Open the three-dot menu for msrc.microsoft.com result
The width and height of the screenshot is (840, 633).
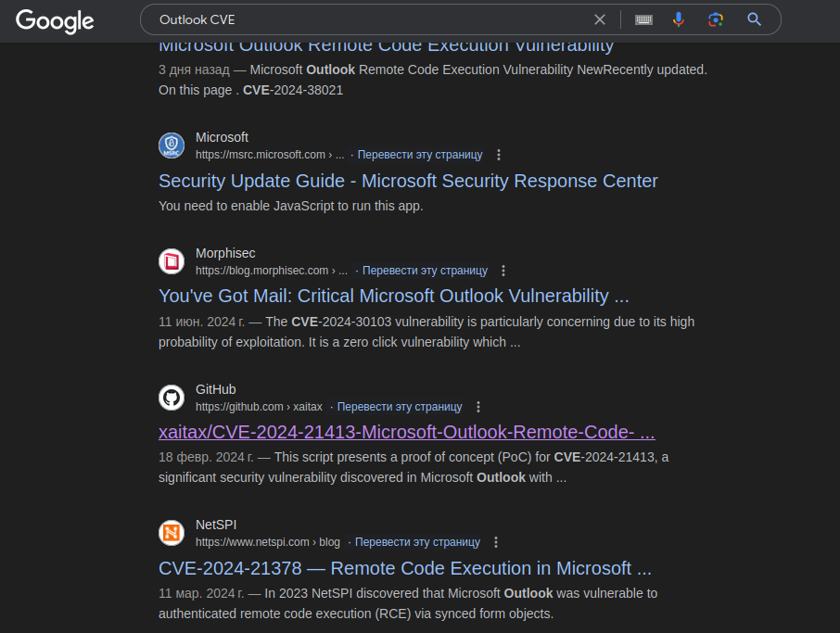click(499, 155)
